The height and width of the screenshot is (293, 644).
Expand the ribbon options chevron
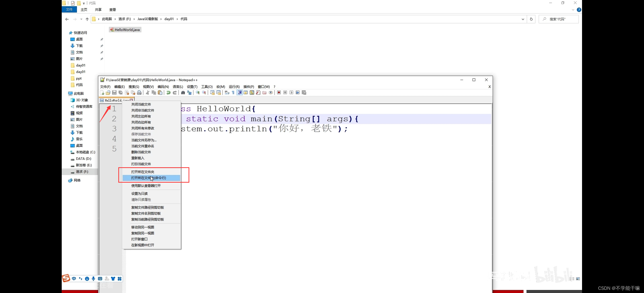573,10
